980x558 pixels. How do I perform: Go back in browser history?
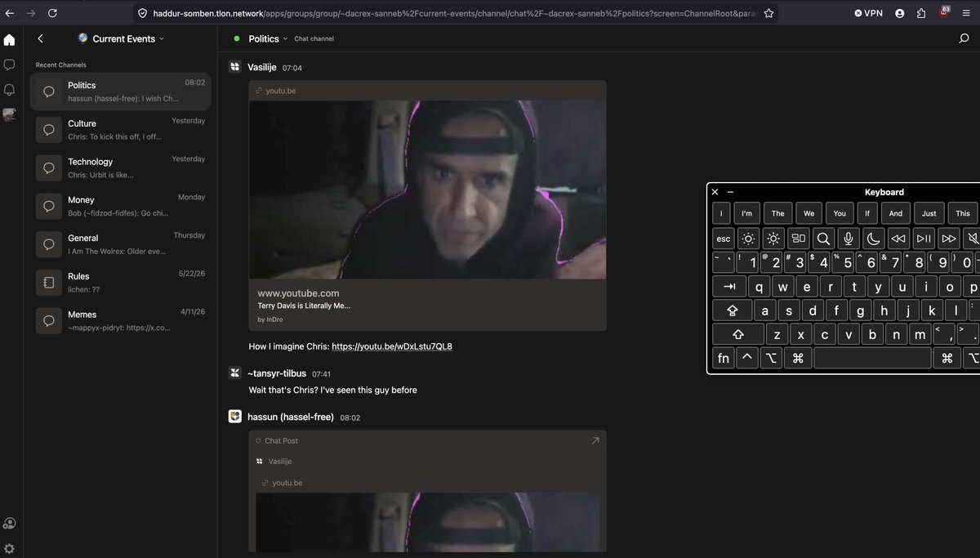point(10,13)
